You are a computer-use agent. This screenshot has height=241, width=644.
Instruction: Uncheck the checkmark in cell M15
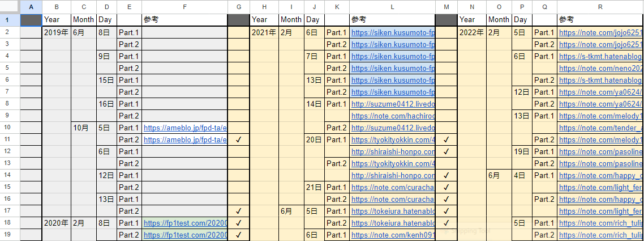[x=446, y=187]
